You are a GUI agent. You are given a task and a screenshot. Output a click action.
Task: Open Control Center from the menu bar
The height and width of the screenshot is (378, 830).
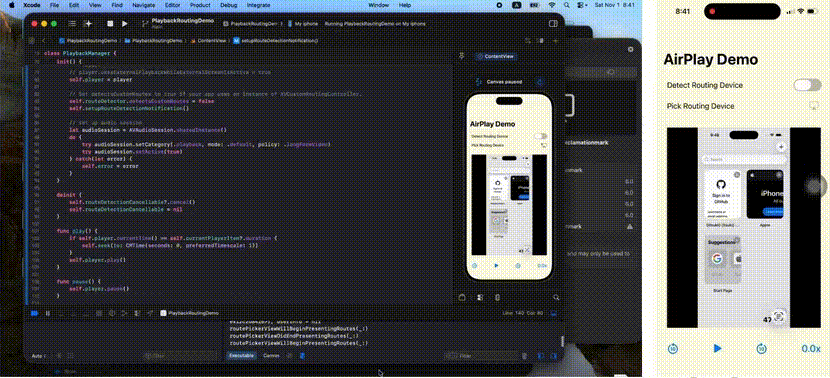(x=582, y=5)
